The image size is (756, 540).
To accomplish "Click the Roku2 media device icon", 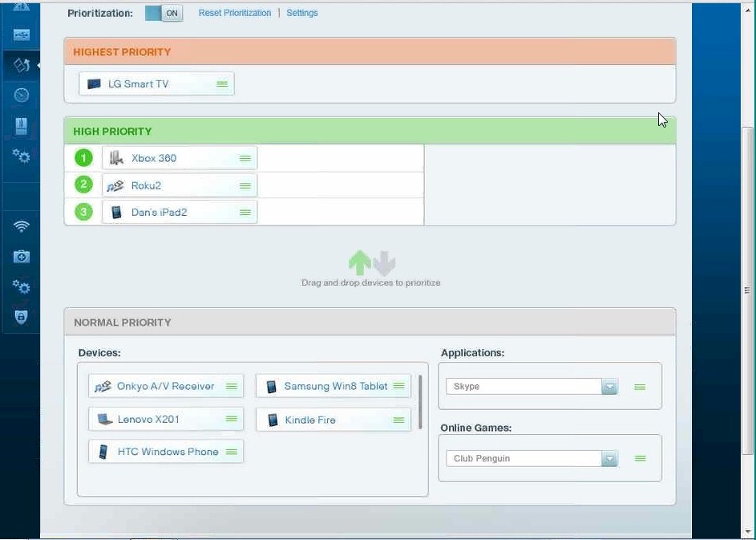I will pos(115,186).
